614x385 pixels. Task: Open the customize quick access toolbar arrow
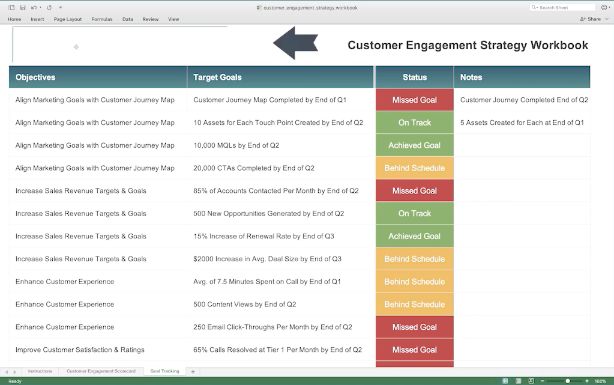[60, 7]
